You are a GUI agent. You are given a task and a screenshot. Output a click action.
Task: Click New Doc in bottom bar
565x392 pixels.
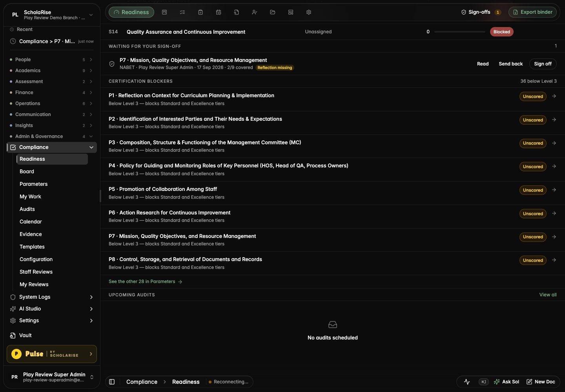[541, 382]
